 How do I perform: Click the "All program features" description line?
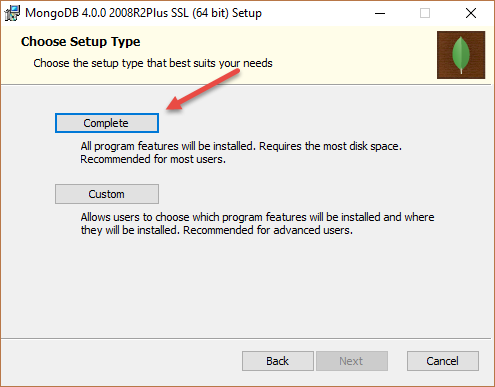pyautogui.click(x=241, y=146)
